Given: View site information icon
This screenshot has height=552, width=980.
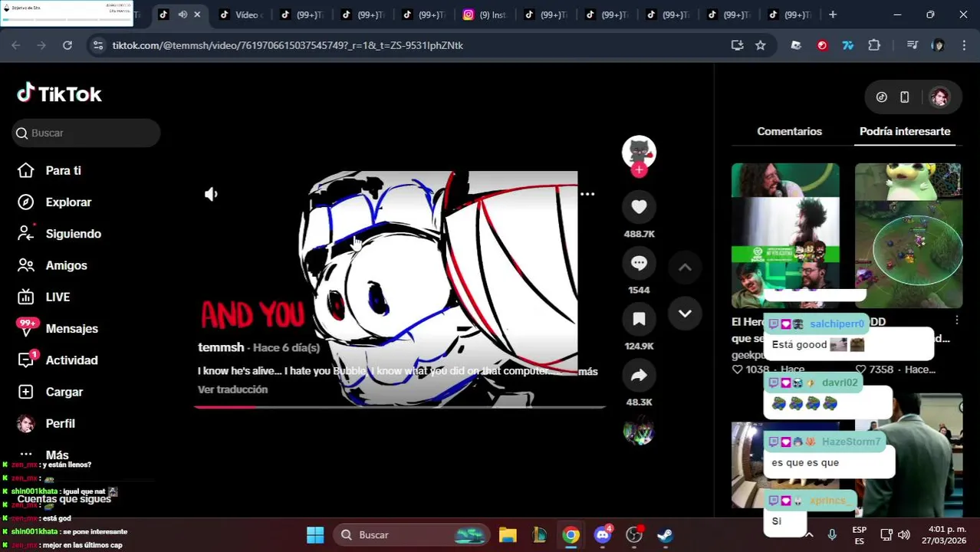Looking at the screenshot, I should (x=97, y=45).
